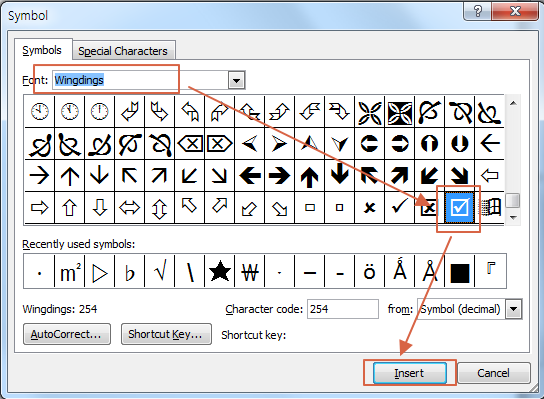Click the Insert button
The image size is (544, 399).
409,373
